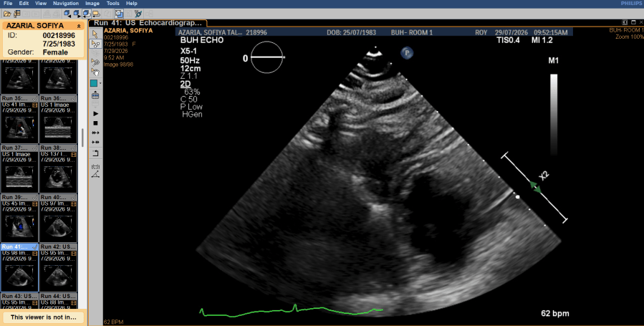The height and width of the screenshot is (326, 644).
Task: Open the Navigation menu
Action: click(x=66, y=4)
